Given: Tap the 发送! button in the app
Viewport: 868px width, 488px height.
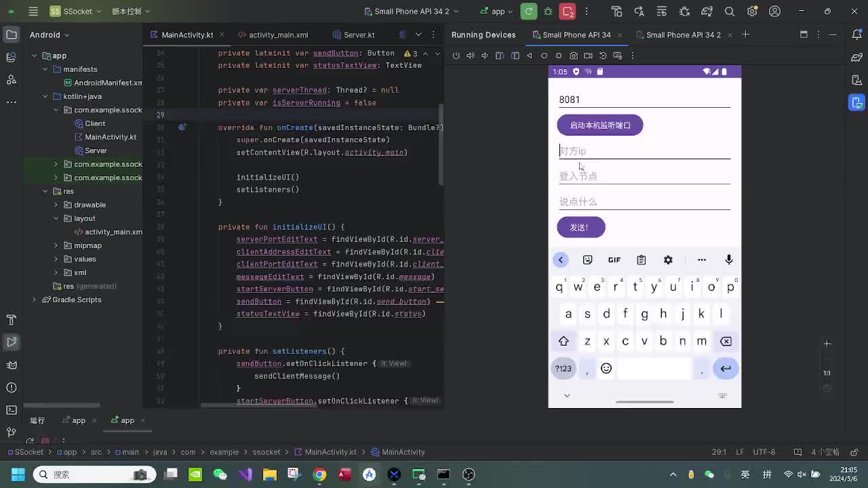Looking at the screenshot, I should [x=580, y=228].
